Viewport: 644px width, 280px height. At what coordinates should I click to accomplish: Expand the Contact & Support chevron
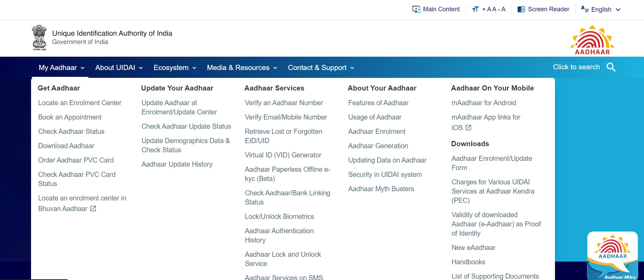click(x=352, y=68)
